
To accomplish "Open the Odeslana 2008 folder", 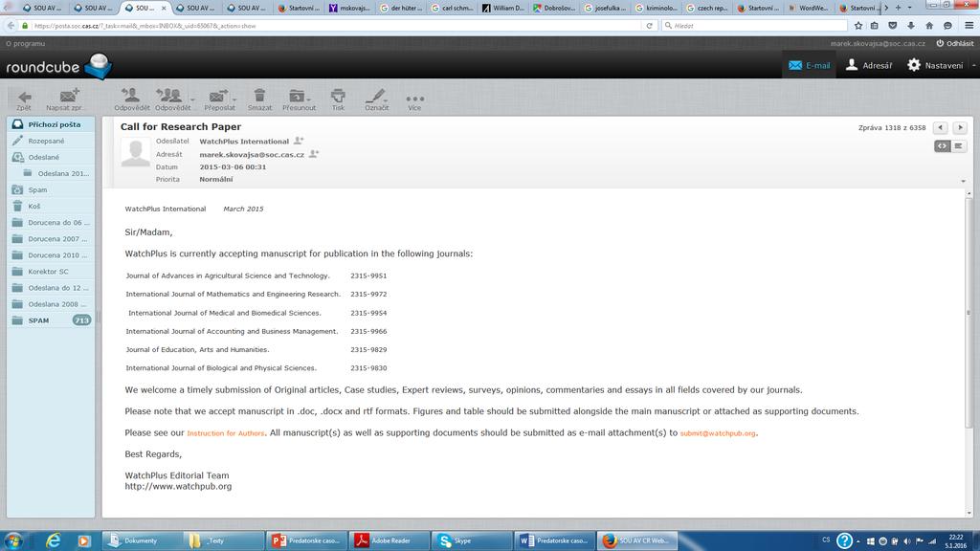I will pyautogui.click(x=51, y=304).
